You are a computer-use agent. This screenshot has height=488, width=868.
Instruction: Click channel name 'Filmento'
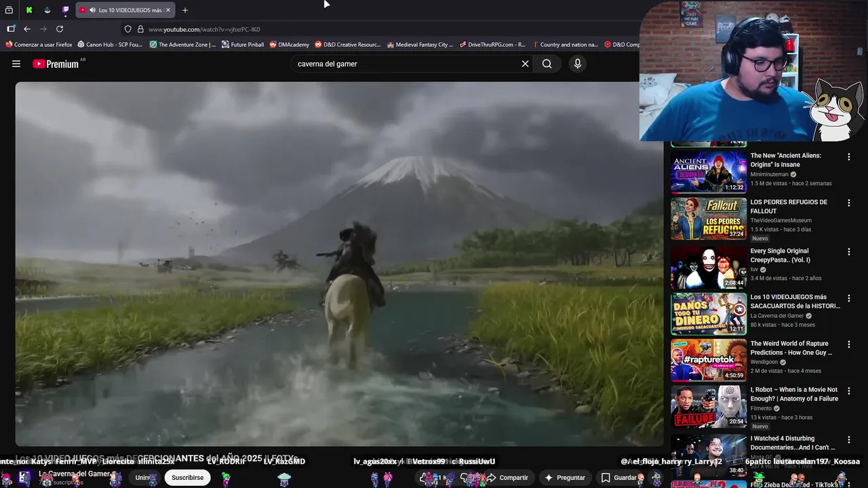click(761, 409)
